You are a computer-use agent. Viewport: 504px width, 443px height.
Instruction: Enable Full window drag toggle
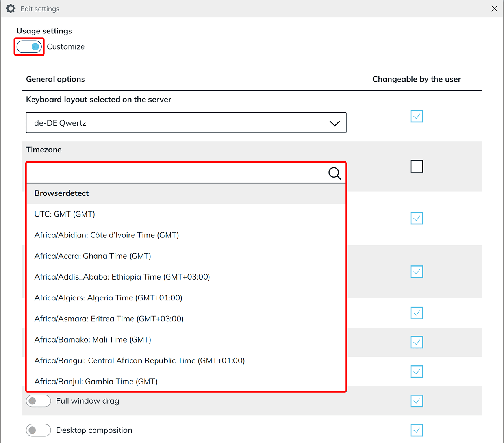tap(38, 401)
